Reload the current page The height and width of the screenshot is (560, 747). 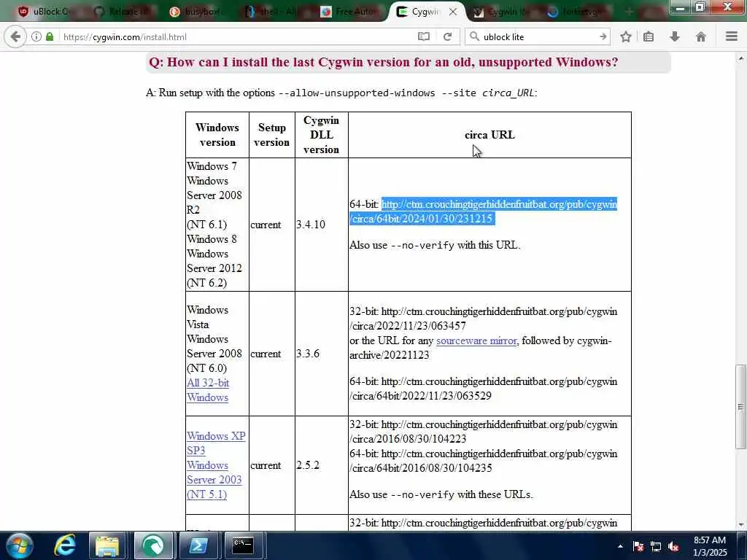[x=447, y=36]
